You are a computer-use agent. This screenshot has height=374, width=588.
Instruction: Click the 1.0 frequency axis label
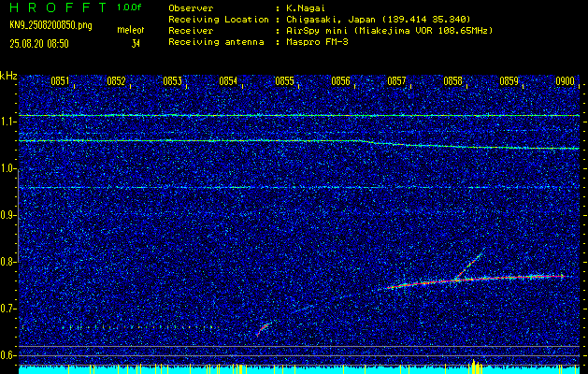pyautogui.click(x=6, y=168)
